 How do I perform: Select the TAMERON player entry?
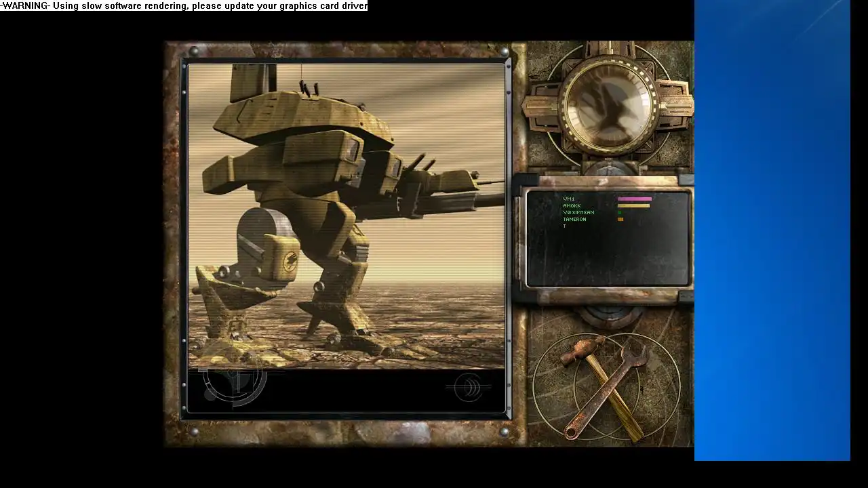[574, 219]
